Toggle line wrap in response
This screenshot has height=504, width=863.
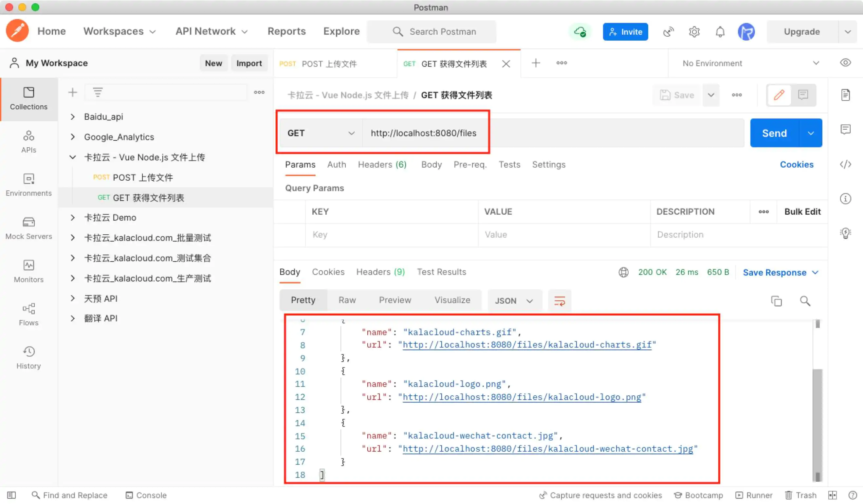point(559,301)
